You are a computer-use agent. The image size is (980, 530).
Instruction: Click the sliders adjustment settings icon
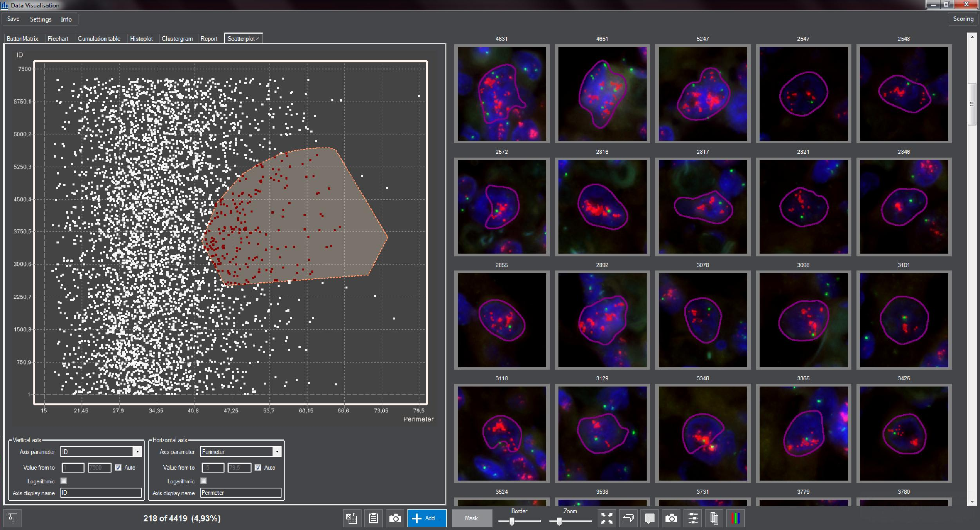693,518
